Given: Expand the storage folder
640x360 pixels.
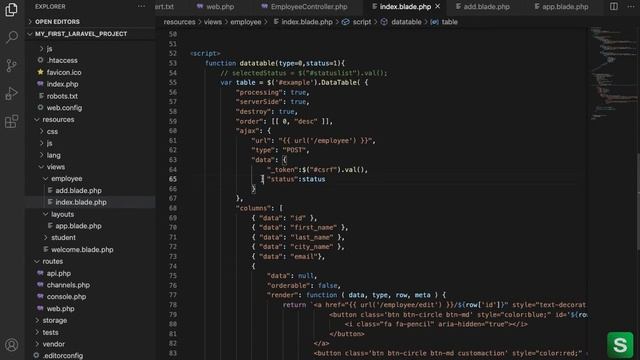Looking at the screenshot, I should [x=37, y=320].
